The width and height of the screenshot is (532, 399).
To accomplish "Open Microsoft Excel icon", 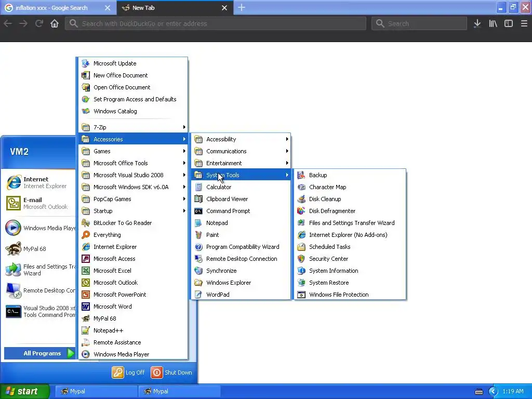I will pos(86,270).
